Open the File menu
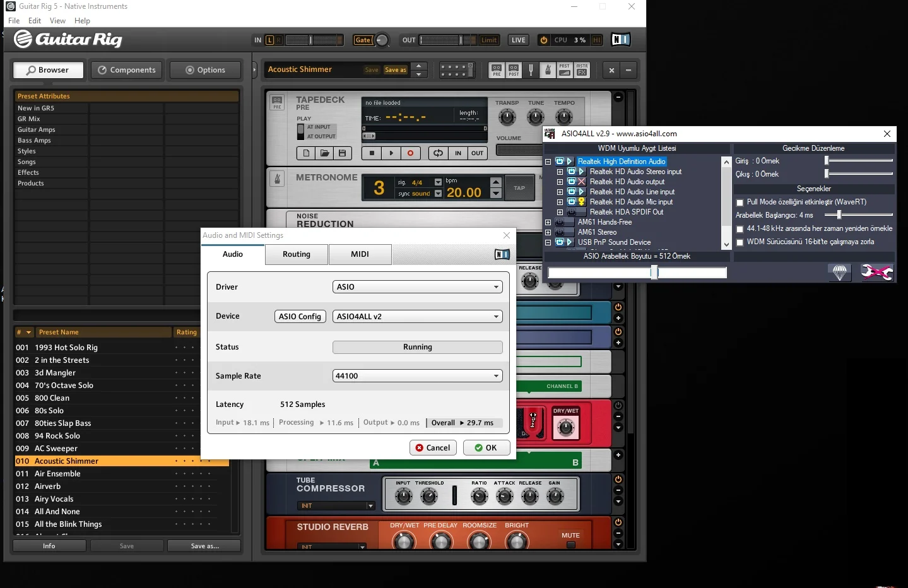Viewport: 908px width, 588px height. 14,21
